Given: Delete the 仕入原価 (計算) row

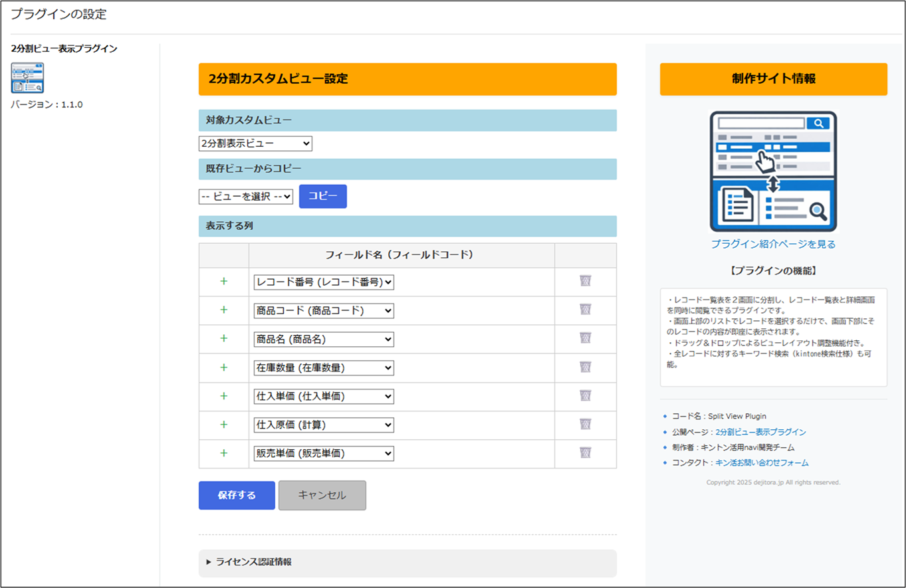Looking at the screenshot, I should [585, 424].
